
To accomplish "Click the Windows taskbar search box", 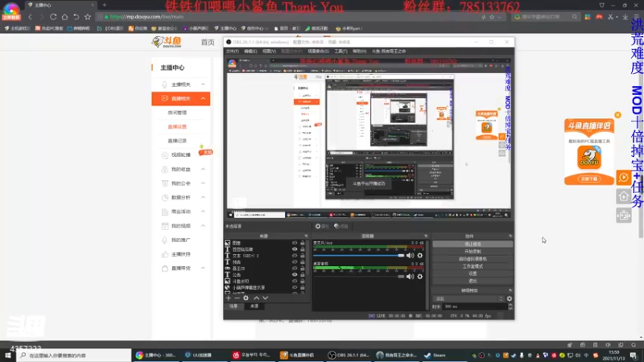I will click(74, 355).
